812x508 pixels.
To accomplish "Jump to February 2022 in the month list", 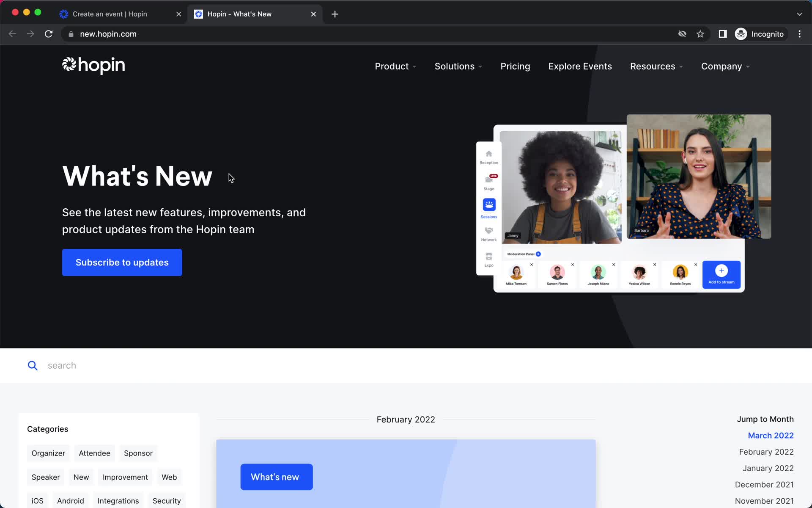I will [x=766, y=452].
